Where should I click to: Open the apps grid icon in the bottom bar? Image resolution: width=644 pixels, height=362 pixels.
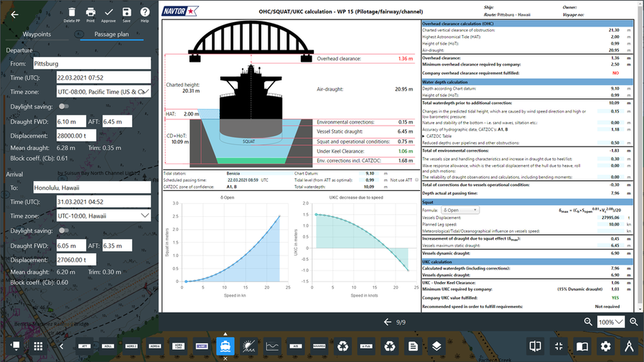point(38,346)
